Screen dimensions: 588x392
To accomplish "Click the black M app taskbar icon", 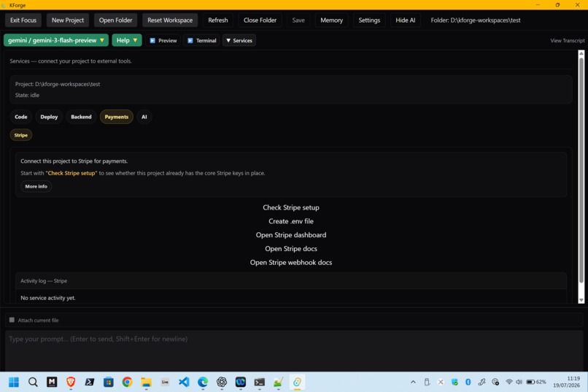I will click(52, 382).
